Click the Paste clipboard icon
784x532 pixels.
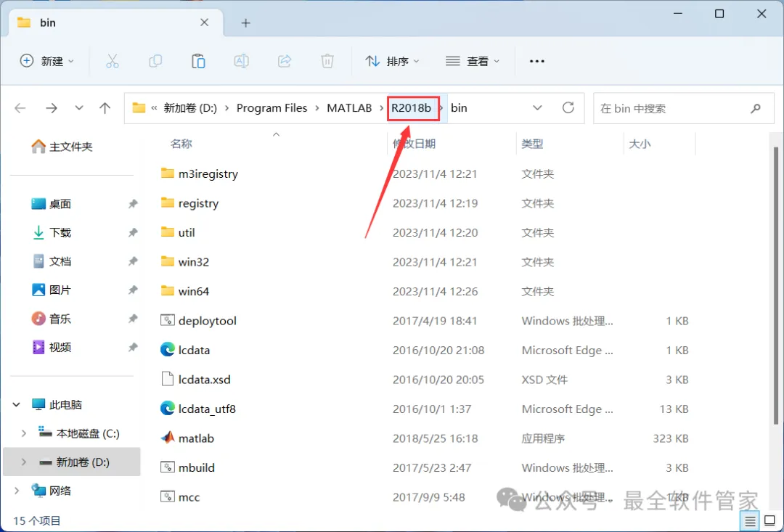(198, 61)
